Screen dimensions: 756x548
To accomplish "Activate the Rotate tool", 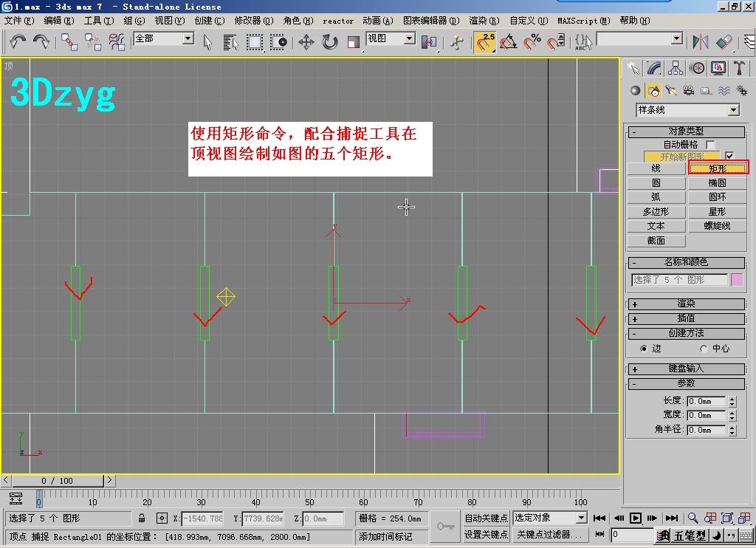I will (x=329, y=42).
